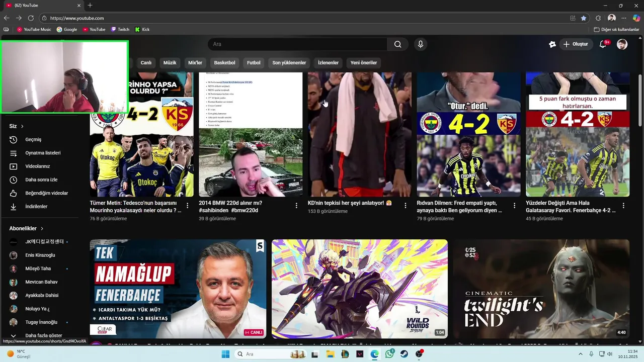Select the Futbol filter chip
644x362 pixels.
point(254,63)
